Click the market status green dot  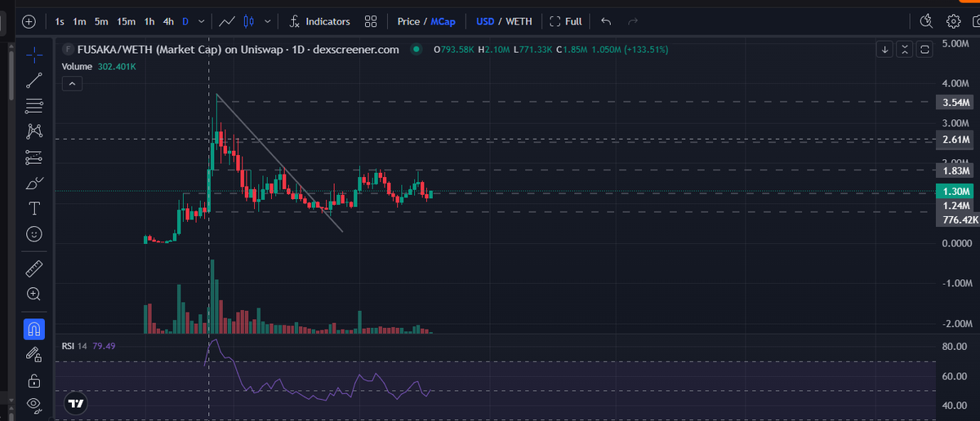tap(416, 50)
